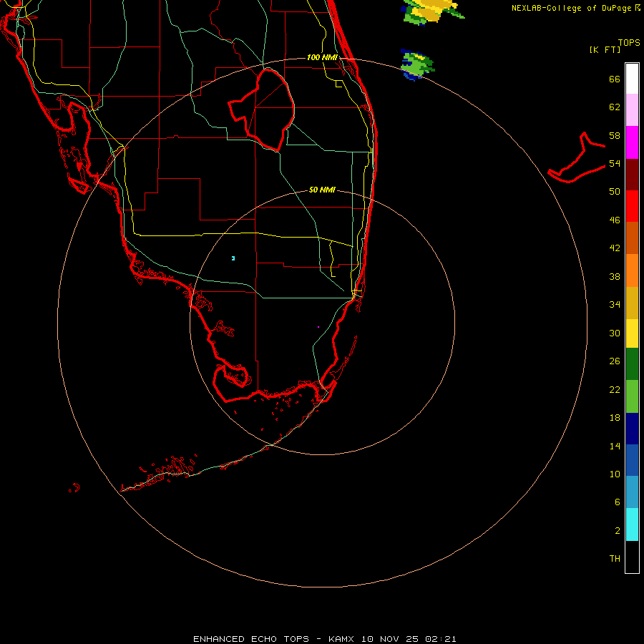Click the '100 NMI' range ring label
This screenshot has width=644, height=644.
point(322,57)
